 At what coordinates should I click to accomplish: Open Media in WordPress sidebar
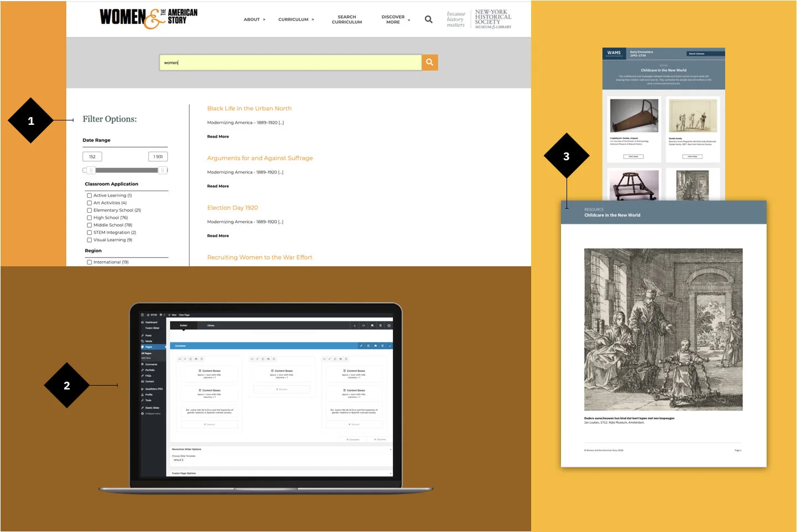pyautogui.click(x=149, y=341)
